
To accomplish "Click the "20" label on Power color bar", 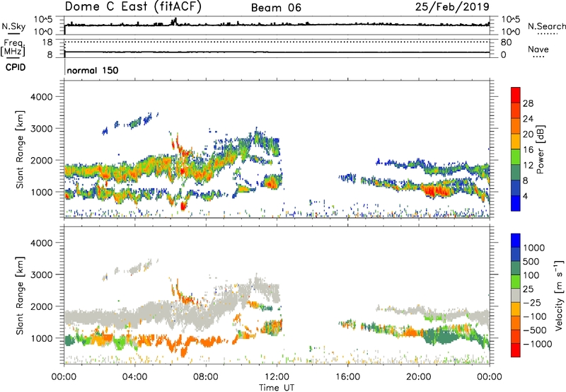I will coord(528,134).
